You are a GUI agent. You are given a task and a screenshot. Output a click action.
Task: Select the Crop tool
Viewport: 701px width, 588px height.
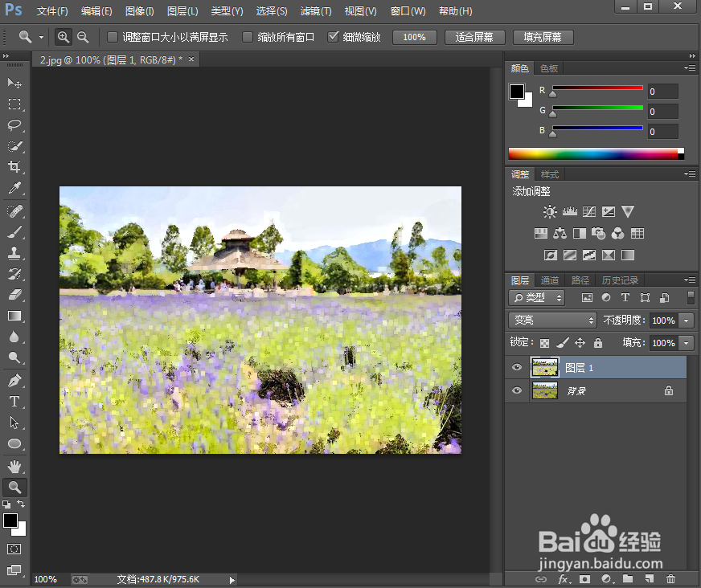(14, 166)
